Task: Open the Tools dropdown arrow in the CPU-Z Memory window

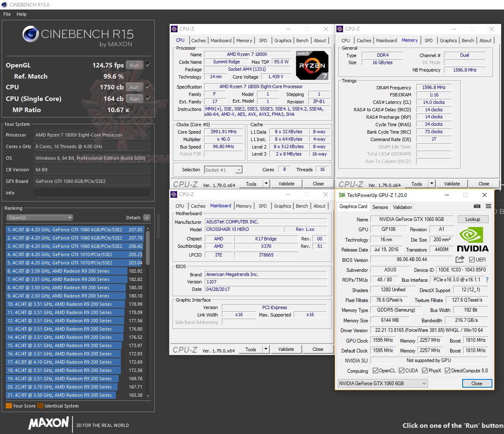Action: point(432,184)
